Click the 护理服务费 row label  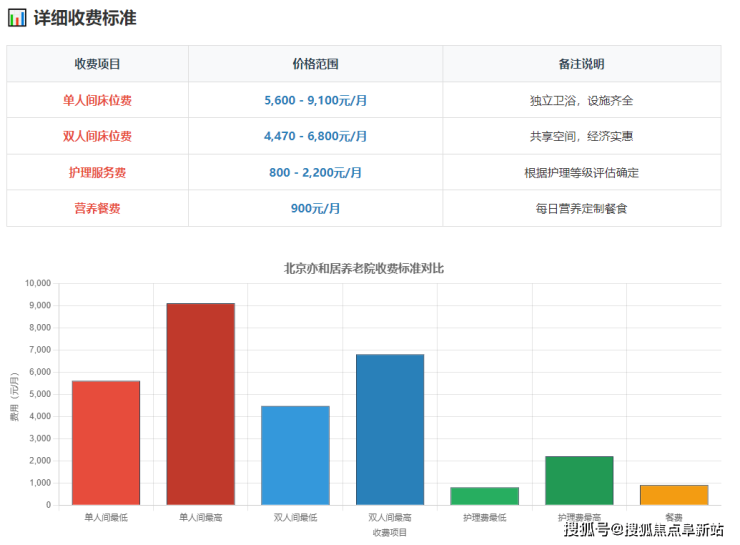point(97,172)
